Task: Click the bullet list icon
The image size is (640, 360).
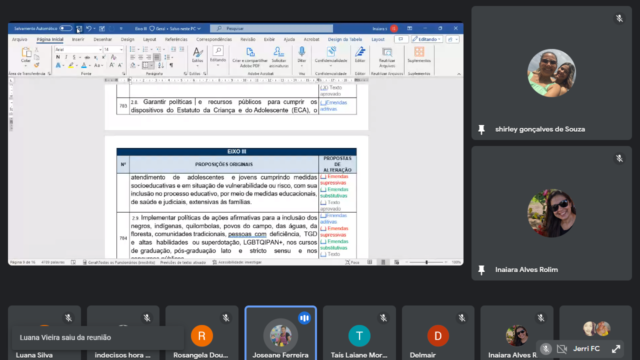Action: point(132,49)
